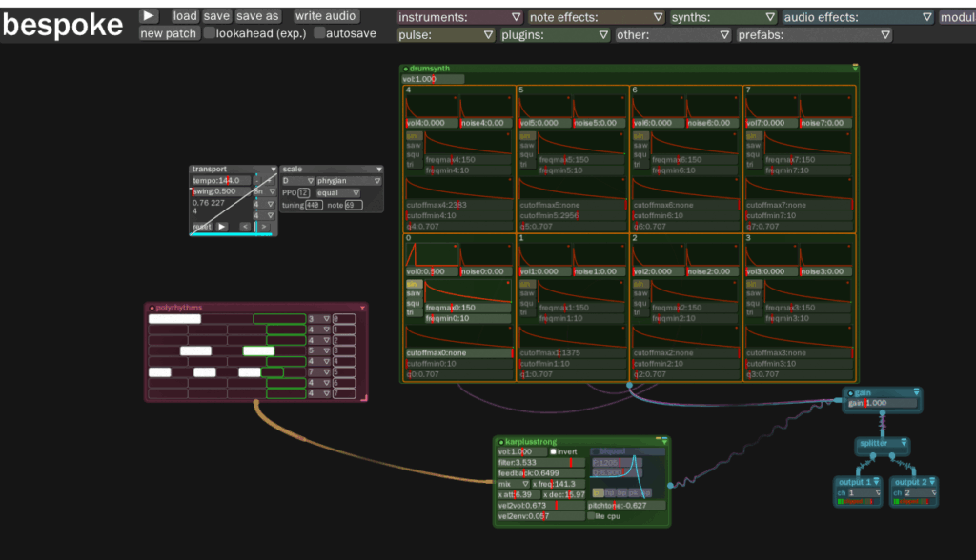Click the karplusstrong audio output patch node
The width and height of the screenshot is (976, 560).
670,486
